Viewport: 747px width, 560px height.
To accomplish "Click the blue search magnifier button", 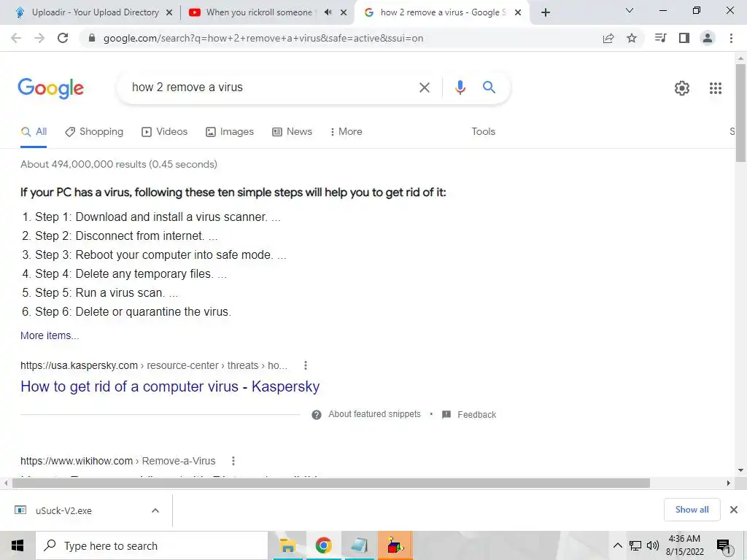I will (x=489, y=87).
